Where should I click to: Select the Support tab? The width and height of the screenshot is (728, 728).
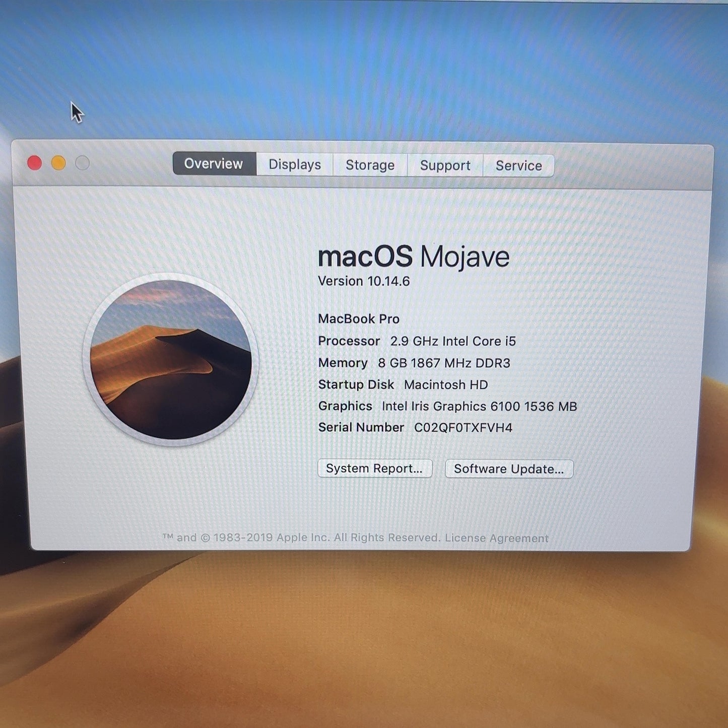coord(445,166)
